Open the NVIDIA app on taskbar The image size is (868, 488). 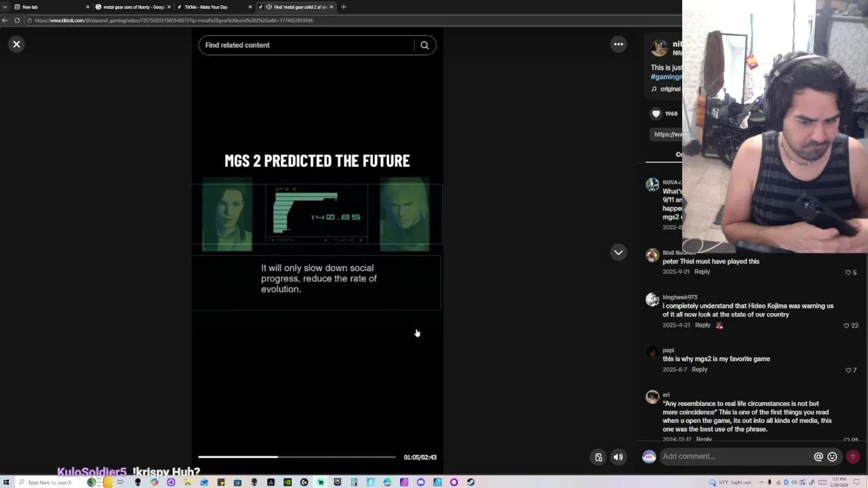pyautogui.click(x=288, y=482)
